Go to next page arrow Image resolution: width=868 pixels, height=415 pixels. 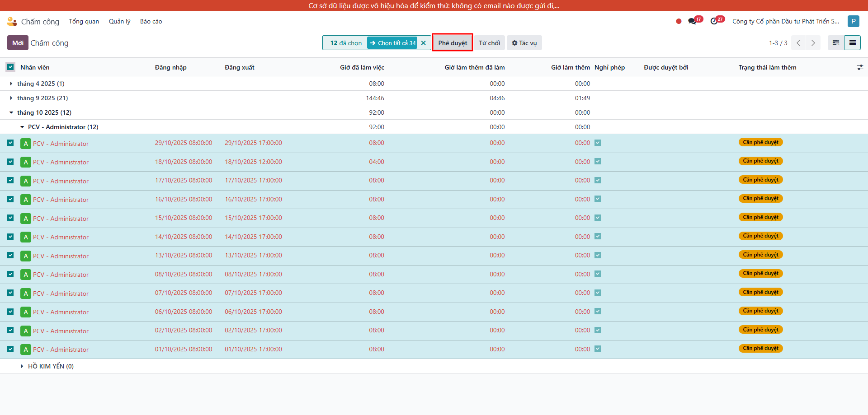tap(813, 43)
